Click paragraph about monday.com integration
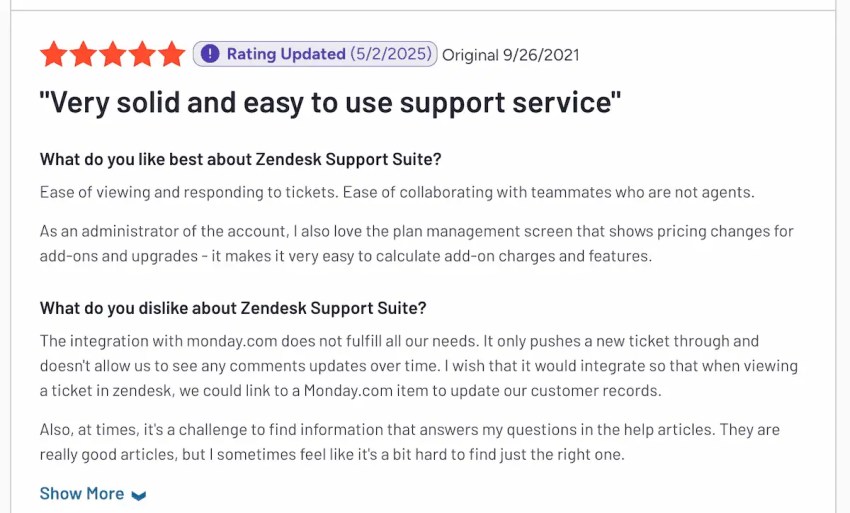 coord(418,366)
